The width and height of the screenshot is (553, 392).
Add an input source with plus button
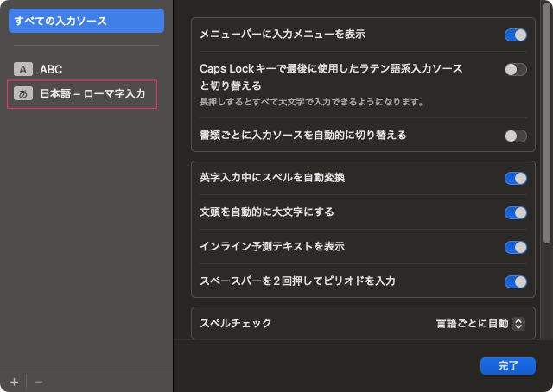[14, 381]
